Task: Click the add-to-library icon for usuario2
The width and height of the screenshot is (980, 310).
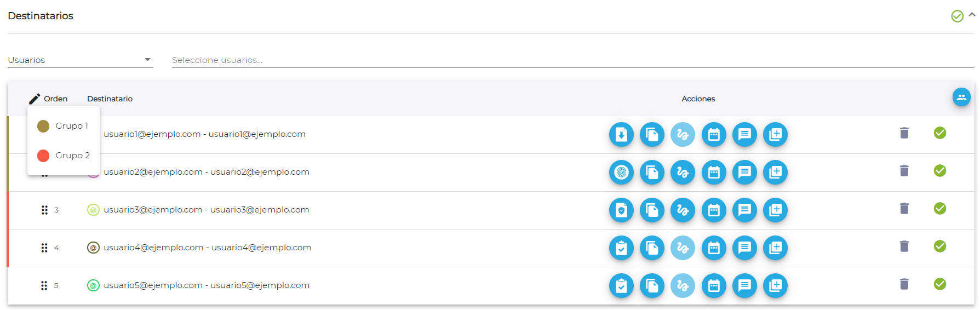Action: 775,173
